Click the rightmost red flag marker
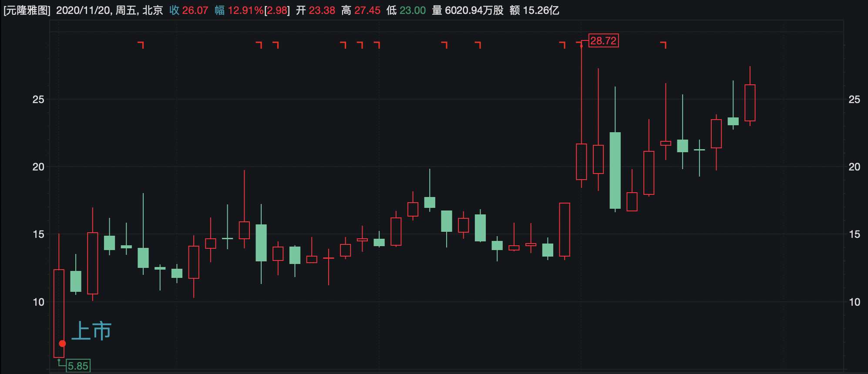868x374 pixels. click(663, 44)
